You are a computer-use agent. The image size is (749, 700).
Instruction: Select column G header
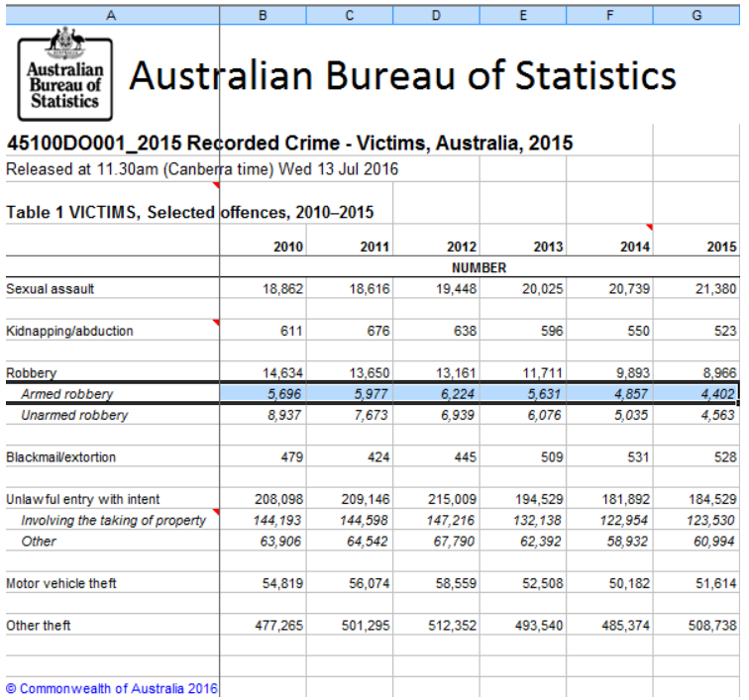click(696, 15)
